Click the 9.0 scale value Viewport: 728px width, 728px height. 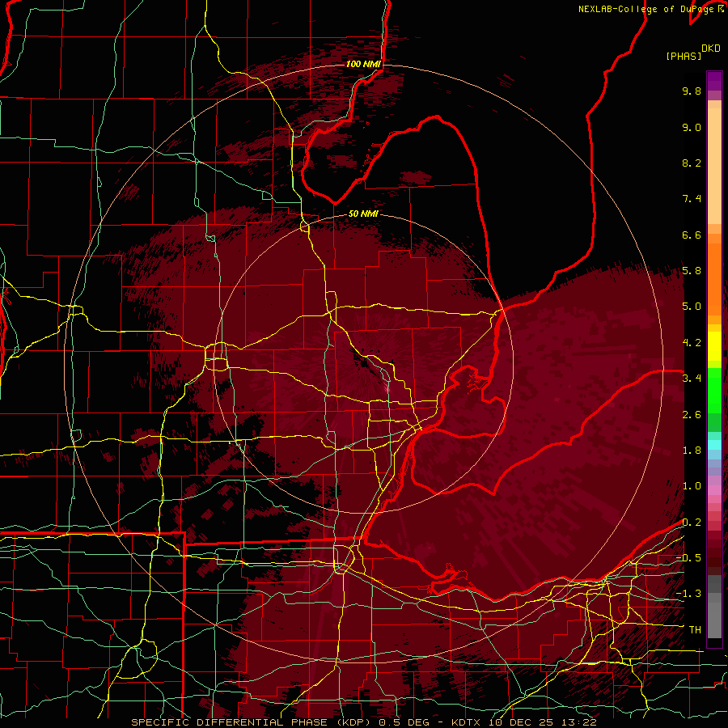(x=692, y=127)
